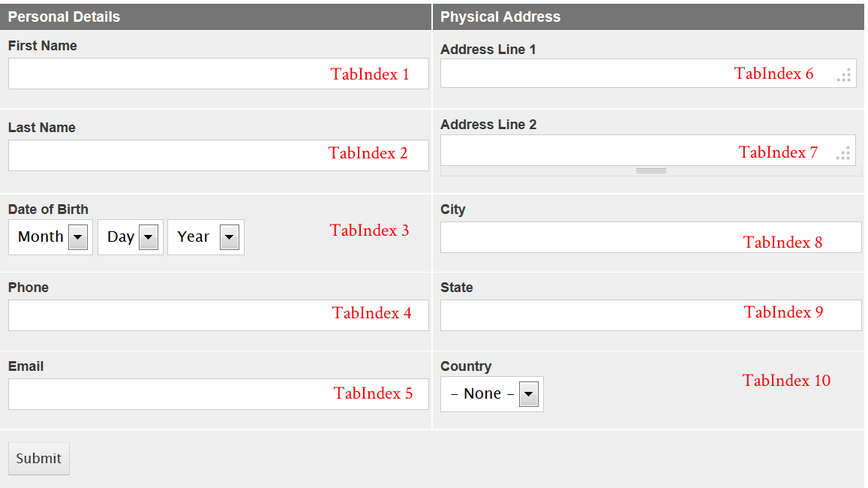Click the horizontal grippie bar below Address Line 2
This screenshot has height=488, width=868.
click(651, 171)
